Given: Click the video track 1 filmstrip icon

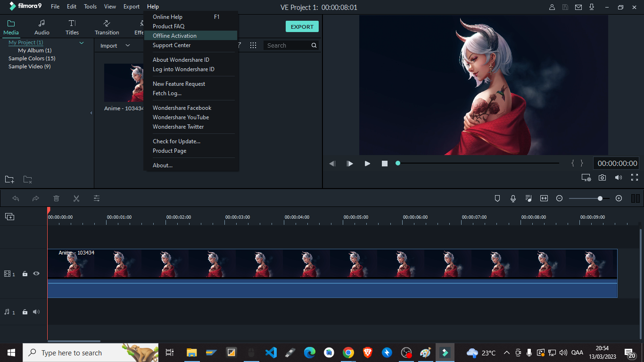Looking at the screenshot, I should [7, 274].
